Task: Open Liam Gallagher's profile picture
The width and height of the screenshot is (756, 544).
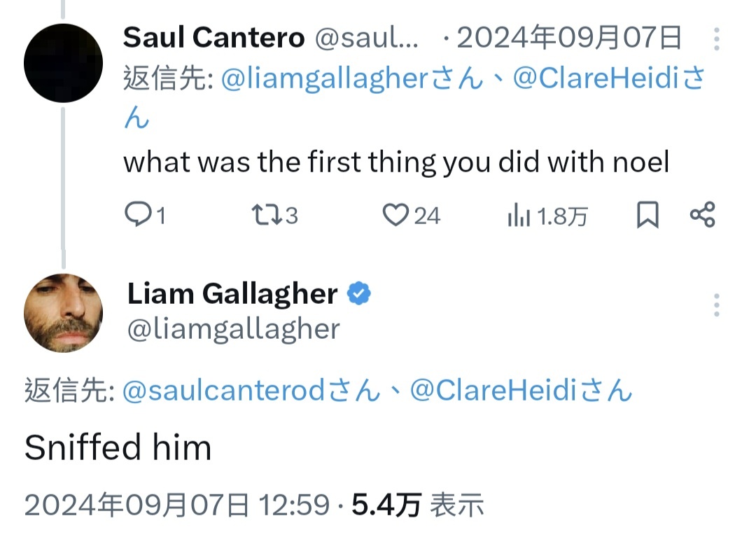Action: click(x=63, y=313)
